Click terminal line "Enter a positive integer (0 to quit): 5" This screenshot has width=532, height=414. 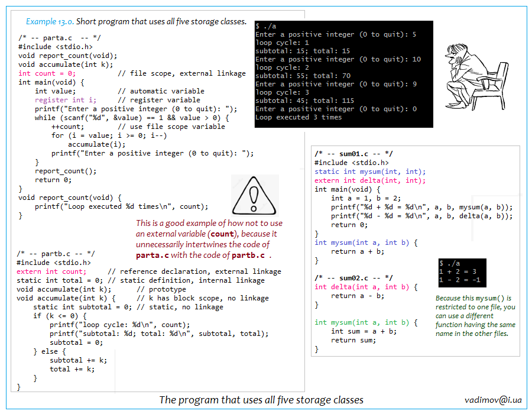tap(336, 34)
